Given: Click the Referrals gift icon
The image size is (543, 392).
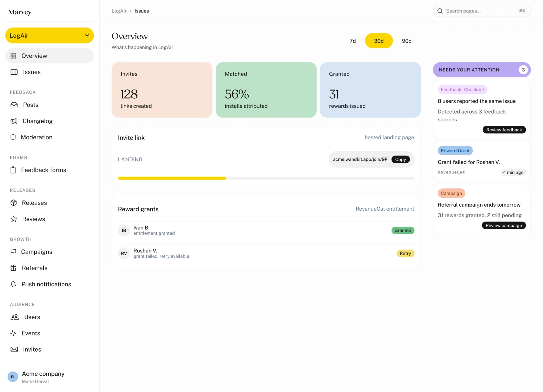Looking at the screenshot, I should coord(14,268).
